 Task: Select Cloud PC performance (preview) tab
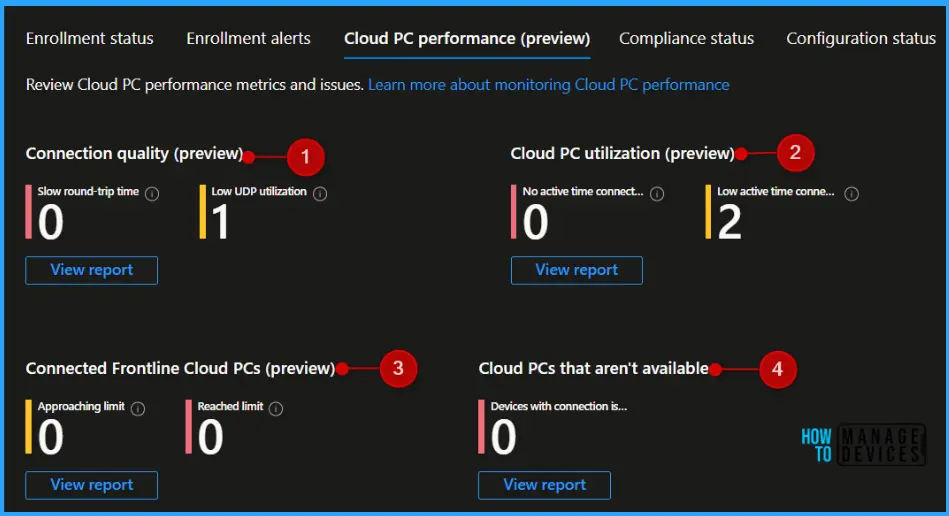tap(467, 39)
